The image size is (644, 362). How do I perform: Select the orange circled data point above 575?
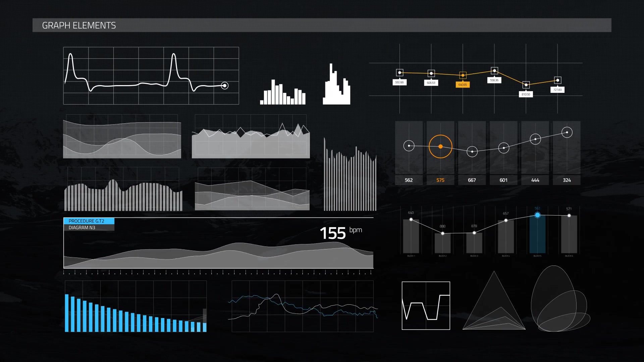(x=440, y=146)
